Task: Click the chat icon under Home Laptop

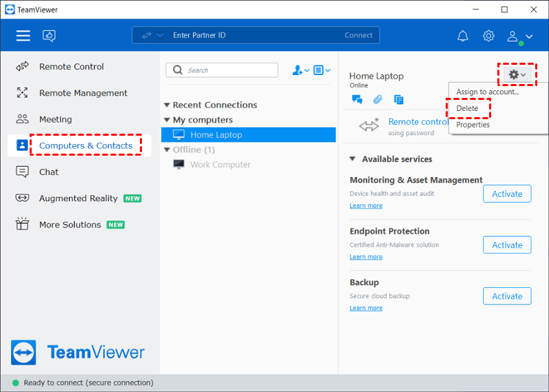Action: (357, 100)
